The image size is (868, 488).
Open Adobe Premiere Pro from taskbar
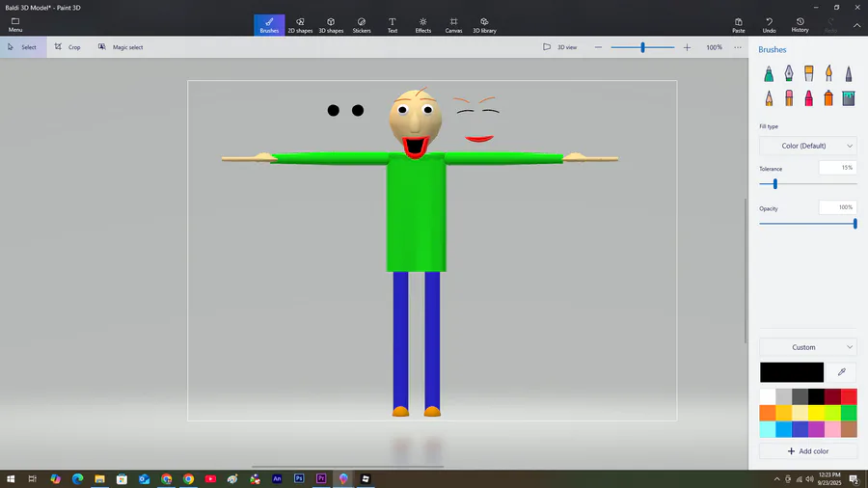point(321,478)
